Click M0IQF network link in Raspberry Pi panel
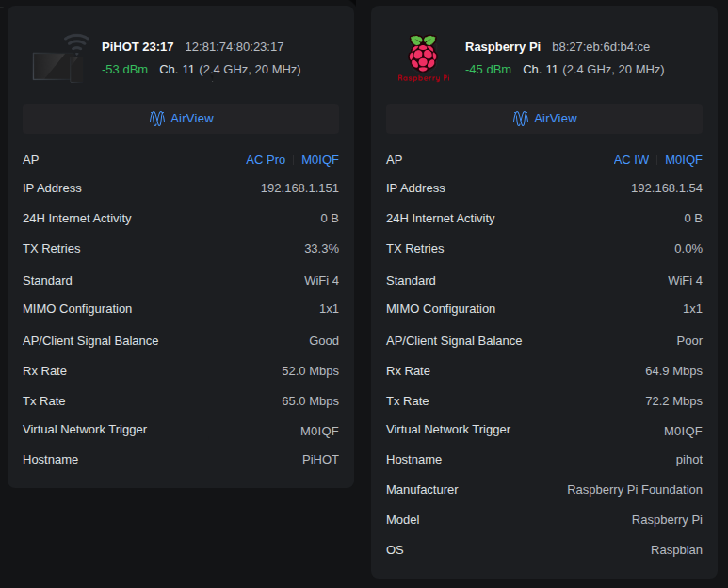The image size is (728, 588). [683, 160]
